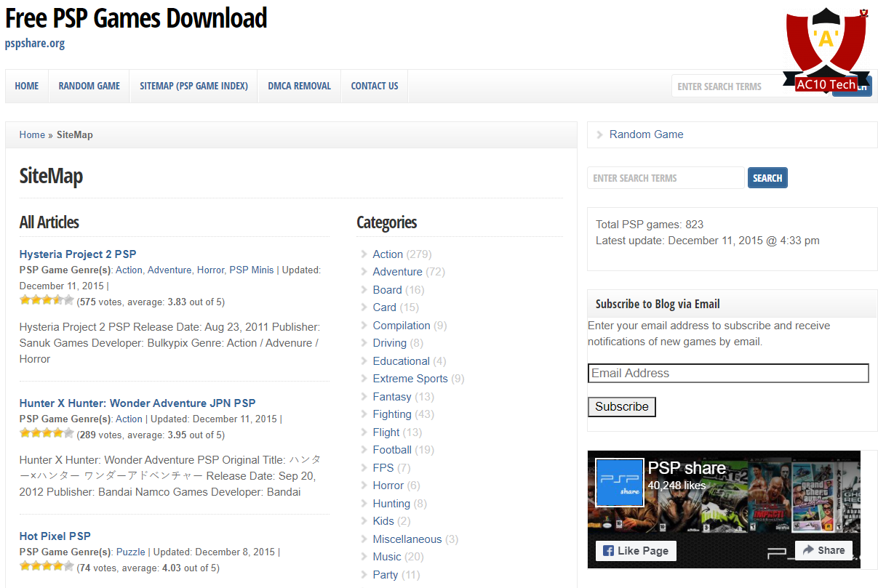Expand the Action category chevron

363,254
